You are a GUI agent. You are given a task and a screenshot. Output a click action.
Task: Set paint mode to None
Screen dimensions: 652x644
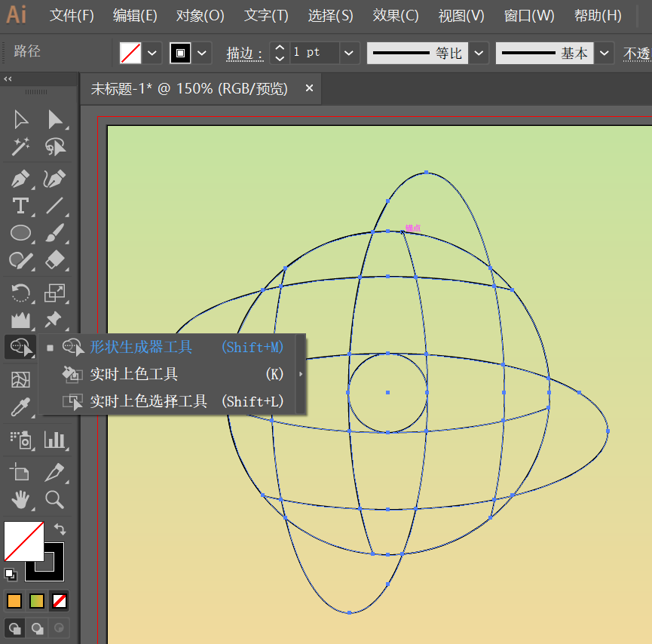click(x=59, y=601)
